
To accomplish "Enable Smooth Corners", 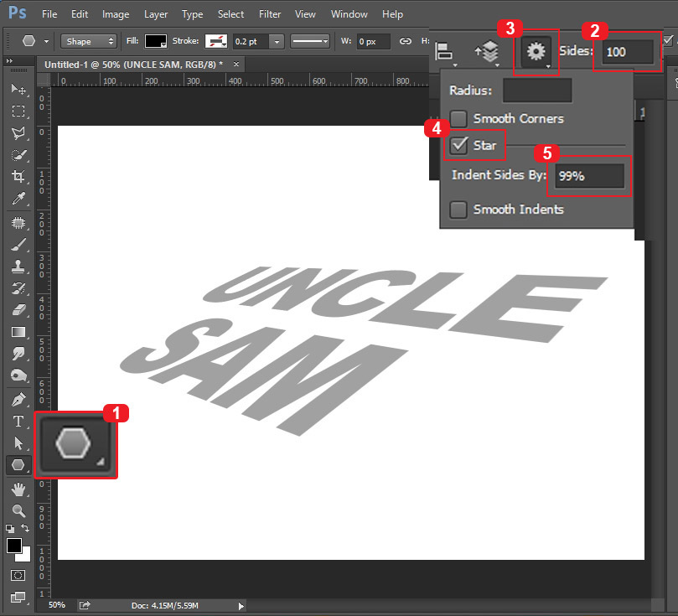I will [x=458, y=118].
